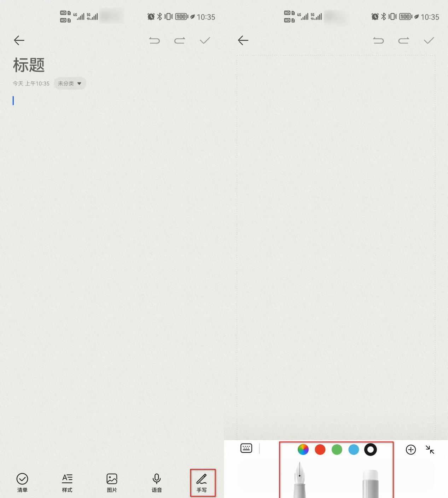
Task: Add more with the plus circle icon
Action: tap(411, 450)
